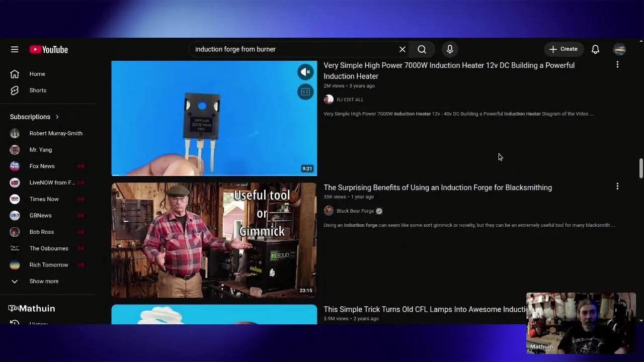The image size is (644, 362).
Task: Click the 23:15 duration badge
Action: click(x=306, y=291)
